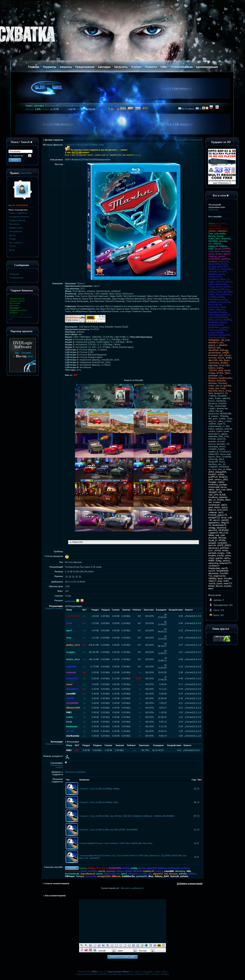This screenshot has width=245, height=980.
Task: Open the Правила menu item
Action: 151,67
